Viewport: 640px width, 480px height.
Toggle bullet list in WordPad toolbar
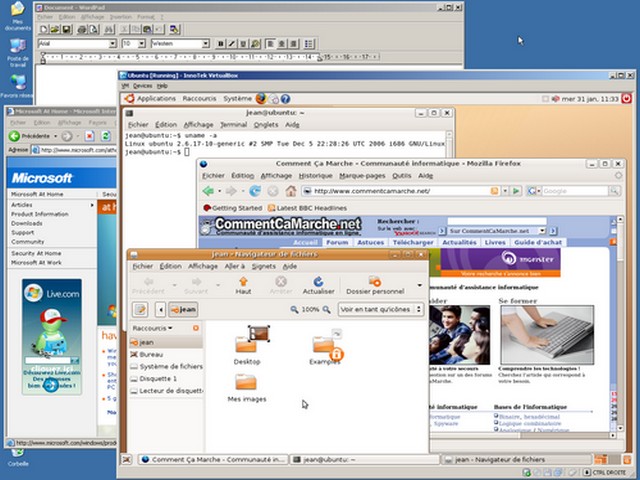pyautogui.click(x=309, y=44)
